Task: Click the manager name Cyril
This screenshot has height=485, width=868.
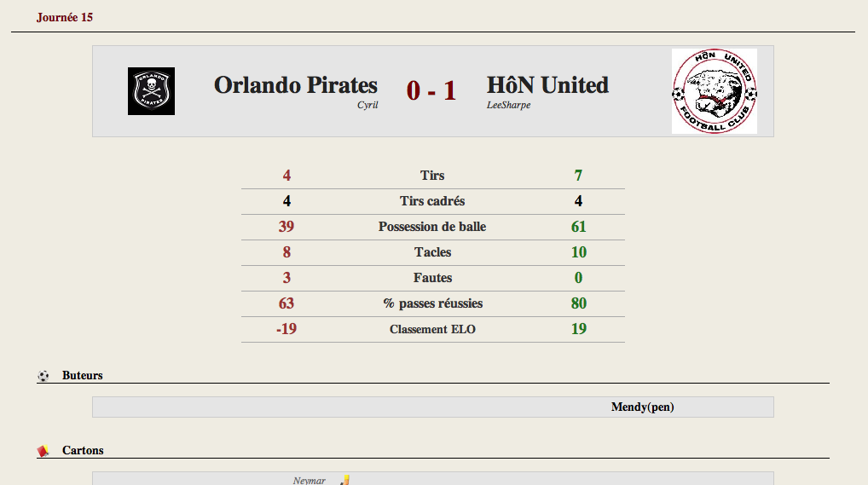Action: [367, 105]
